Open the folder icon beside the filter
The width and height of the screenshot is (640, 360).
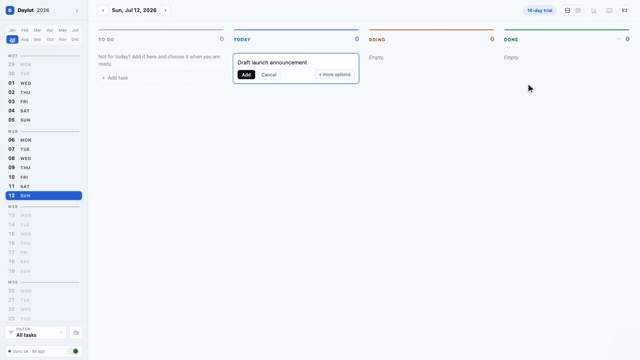[x=76, y=333]
